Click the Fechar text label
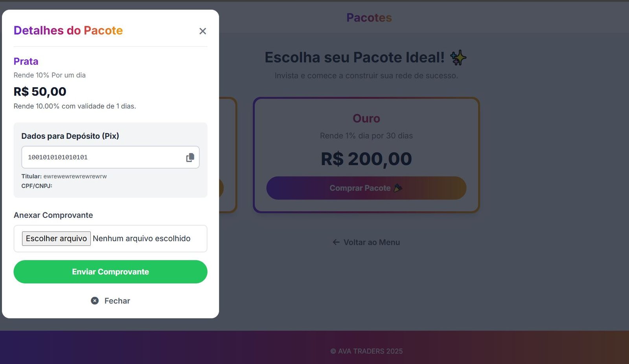Screen dimensions: 629x364 point(117,301)
